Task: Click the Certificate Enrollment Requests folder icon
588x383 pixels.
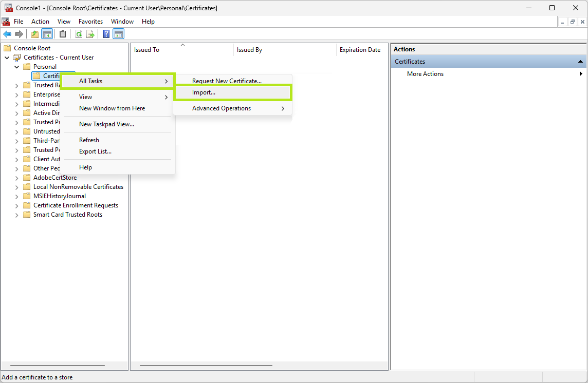Action: (x=27, y=205)
